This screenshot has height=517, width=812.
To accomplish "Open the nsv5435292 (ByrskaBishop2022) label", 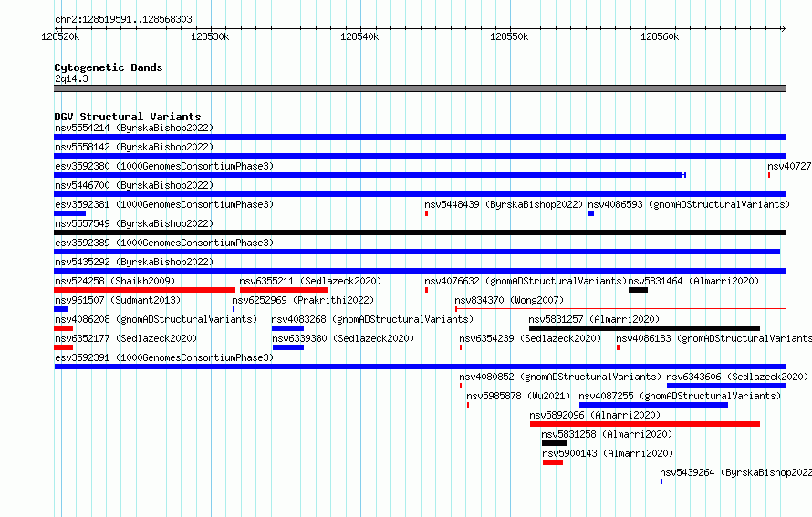I will click(134, 262).
